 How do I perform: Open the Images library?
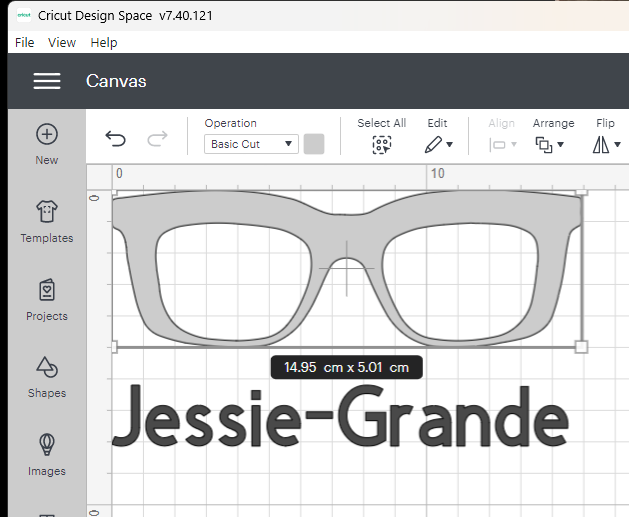point(47,445)
